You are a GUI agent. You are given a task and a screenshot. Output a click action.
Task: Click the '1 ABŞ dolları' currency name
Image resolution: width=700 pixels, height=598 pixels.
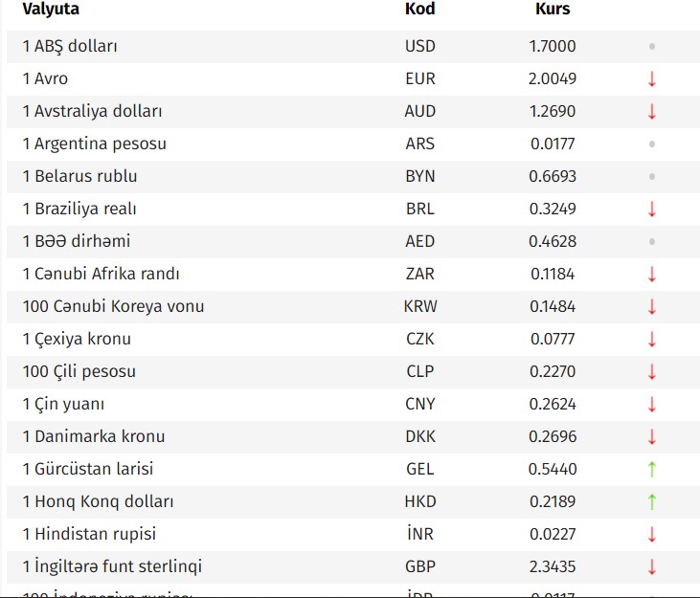coord(70,46)
